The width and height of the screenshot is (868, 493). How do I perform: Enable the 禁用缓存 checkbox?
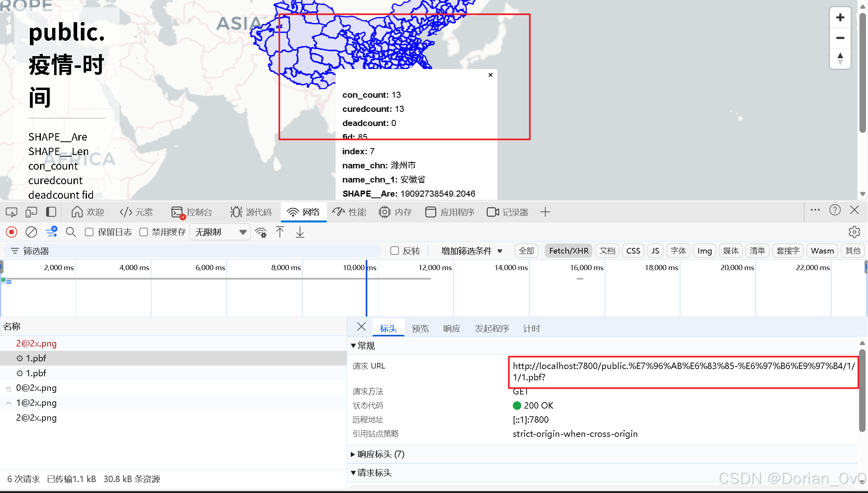coord(143,232)
